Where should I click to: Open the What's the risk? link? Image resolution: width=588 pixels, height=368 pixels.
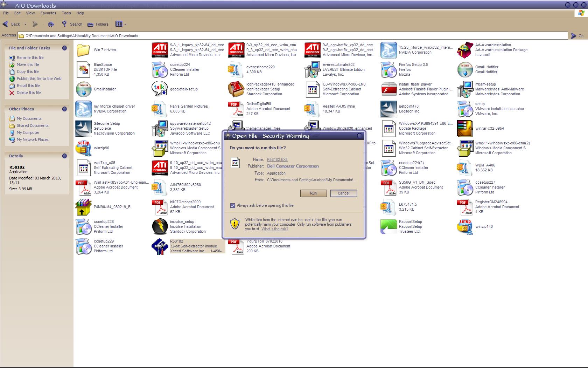(x=275, y=229)
